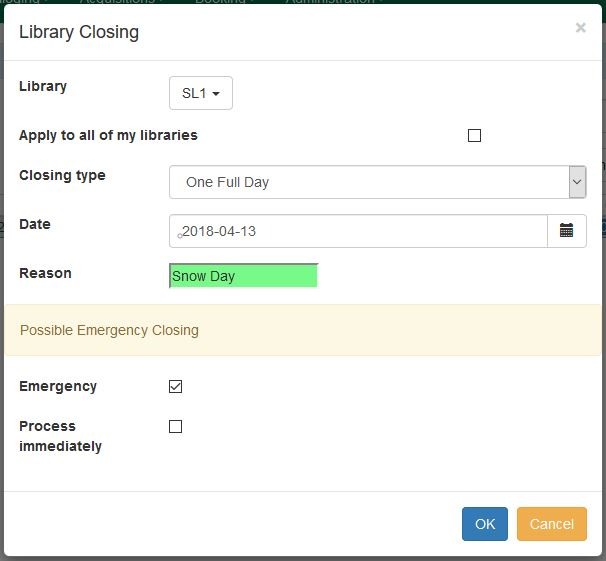Open the calendar date picker icon

click(567, 231)
